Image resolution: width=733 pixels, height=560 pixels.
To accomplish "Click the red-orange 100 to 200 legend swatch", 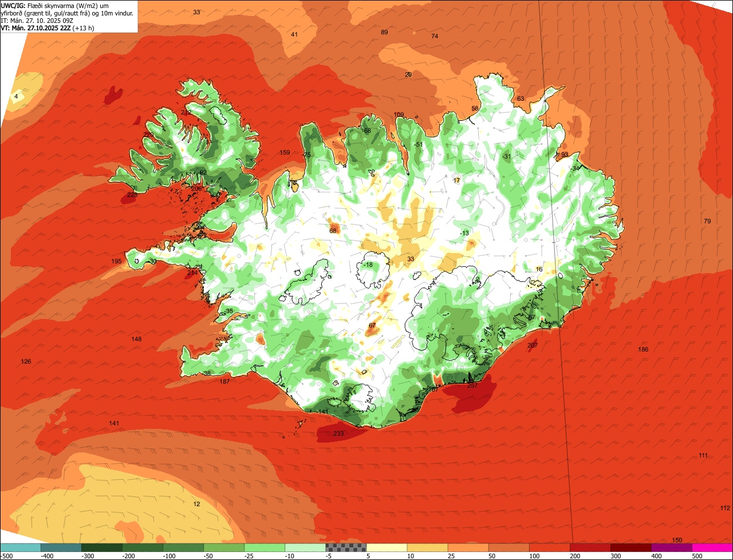I will tap(549, 547).
